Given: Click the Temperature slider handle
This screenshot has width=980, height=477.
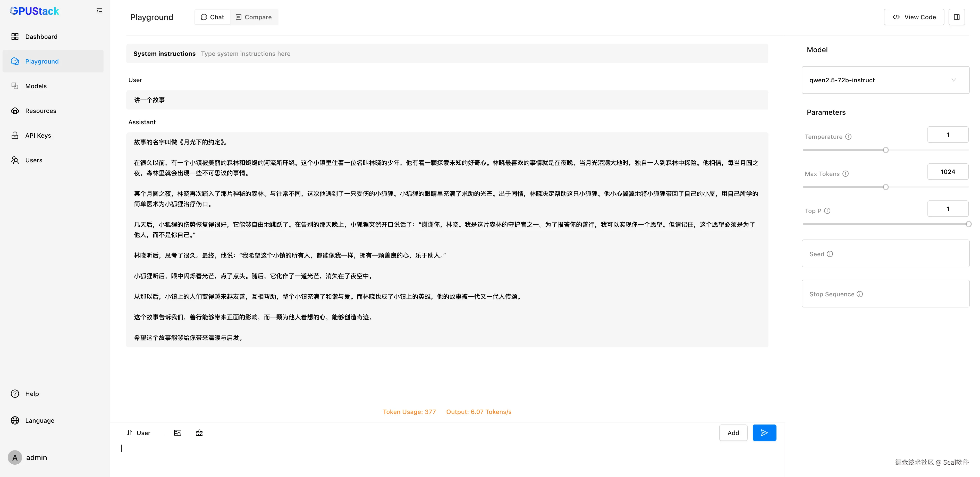Looking at the screenshot, I should click(885, 150).
